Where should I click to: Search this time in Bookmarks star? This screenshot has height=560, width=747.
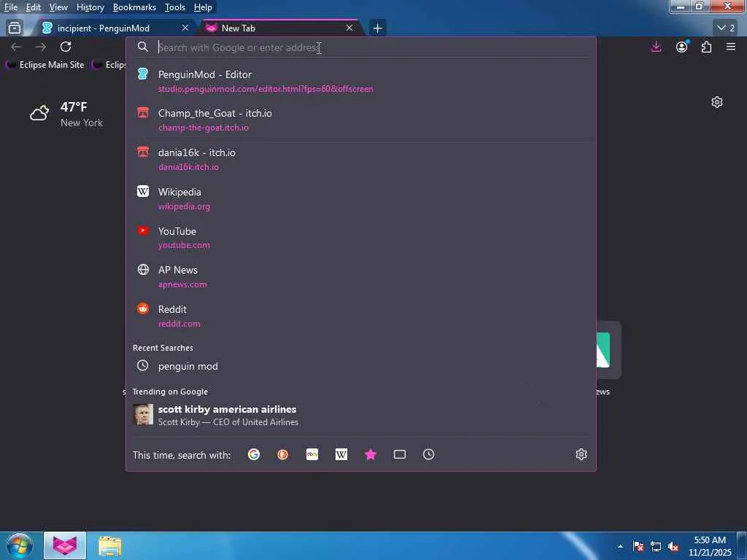tap(370, 455)
